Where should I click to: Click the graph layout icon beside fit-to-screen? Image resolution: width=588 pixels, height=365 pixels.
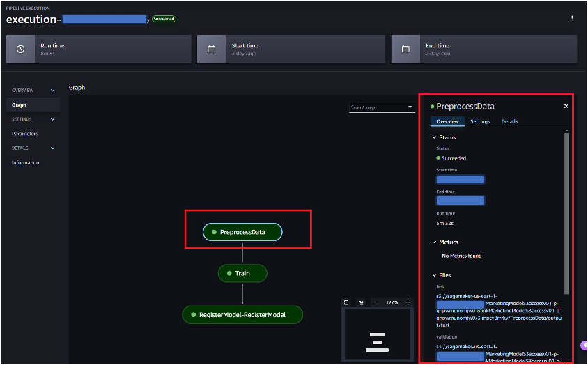[361, 302]
